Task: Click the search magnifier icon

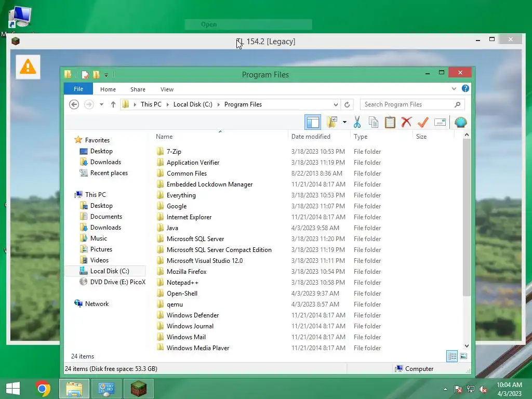Action: [457, 104]
